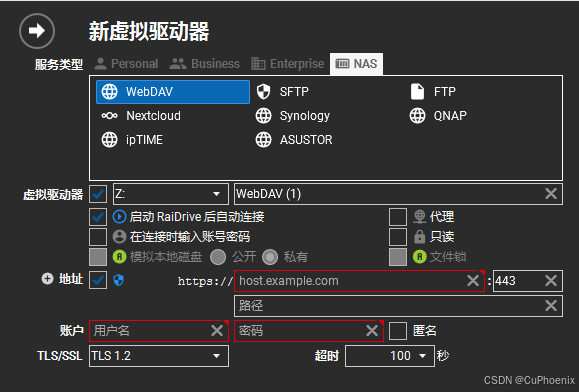Clear the port 443 field
The width and height of the screenshot is (579, 392).
point(551,281)
